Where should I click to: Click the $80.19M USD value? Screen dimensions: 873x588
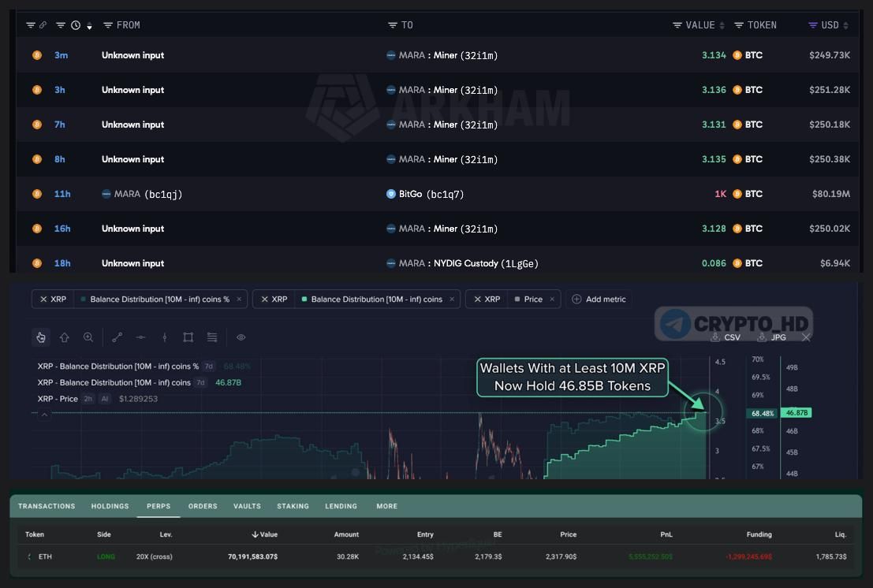(x=830, y=194)
